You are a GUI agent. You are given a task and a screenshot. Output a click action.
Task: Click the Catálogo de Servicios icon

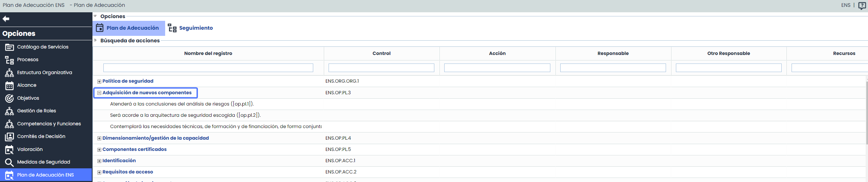[x=9, y=47]
